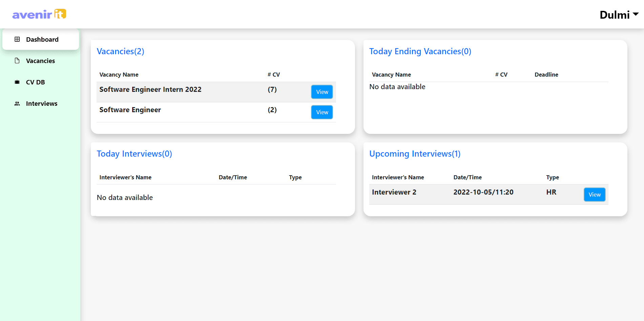Click the Upcoming Interviews(1) heading
The width and height of the screenshot is (644, 321).
(415, 154)
